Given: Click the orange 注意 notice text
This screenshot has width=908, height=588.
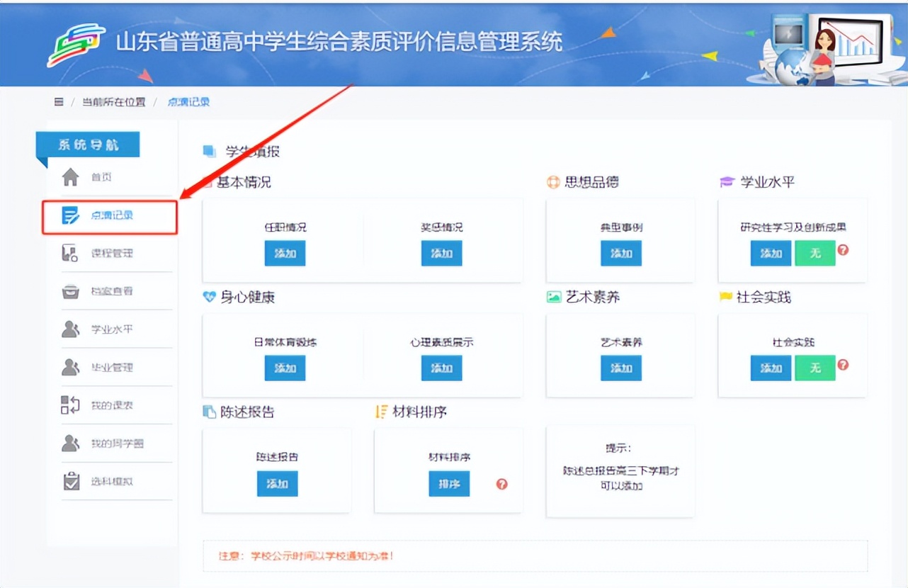Looking at the screenshot, I should [307, 556].
